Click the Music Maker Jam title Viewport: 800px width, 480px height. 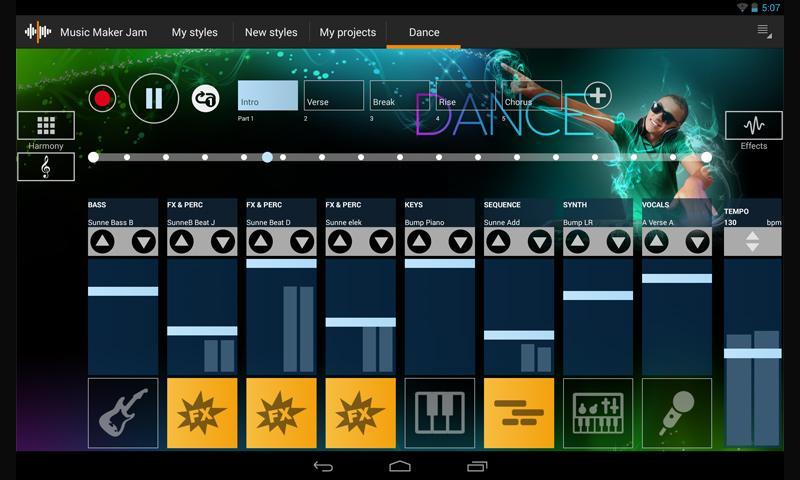coord(104,32)
